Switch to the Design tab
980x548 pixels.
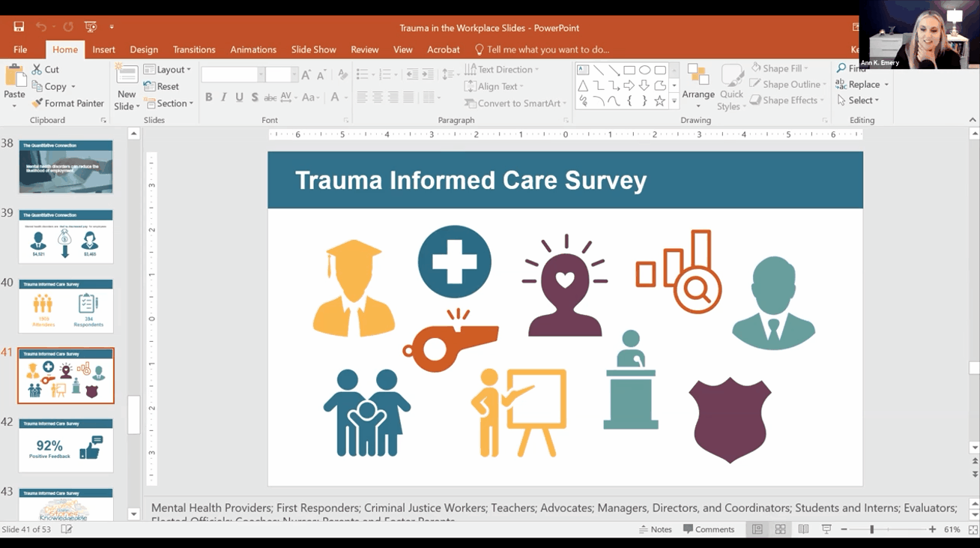tap(144, 49)
